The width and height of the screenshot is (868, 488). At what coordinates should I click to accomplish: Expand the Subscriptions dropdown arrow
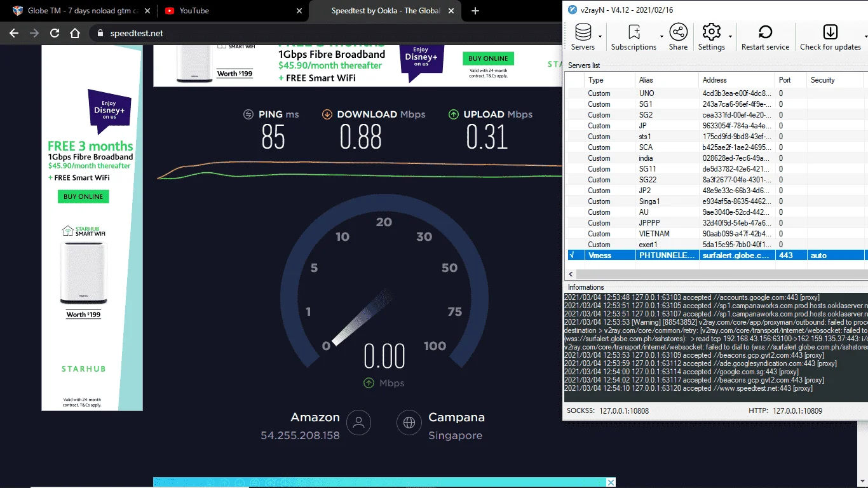(x=661, y=37)
